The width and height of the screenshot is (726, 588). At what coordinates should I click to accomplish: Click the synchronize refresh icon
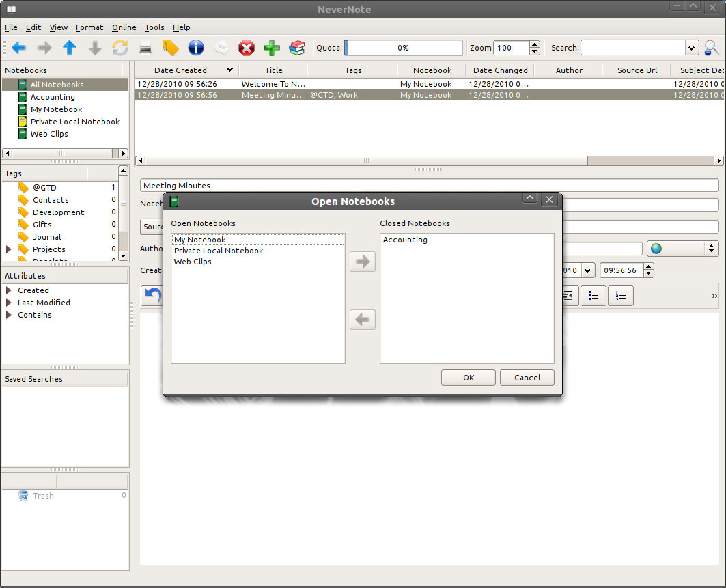coord(120,48)
